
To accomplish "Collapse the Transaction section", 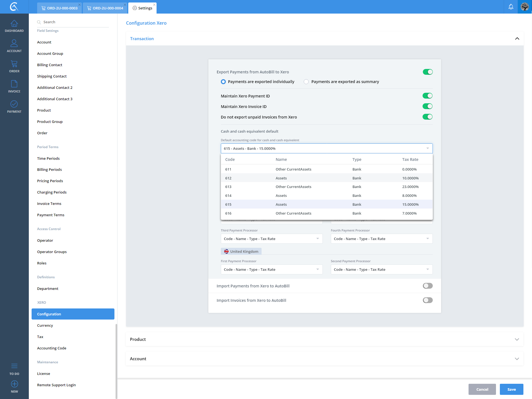I will pos(517,38).
